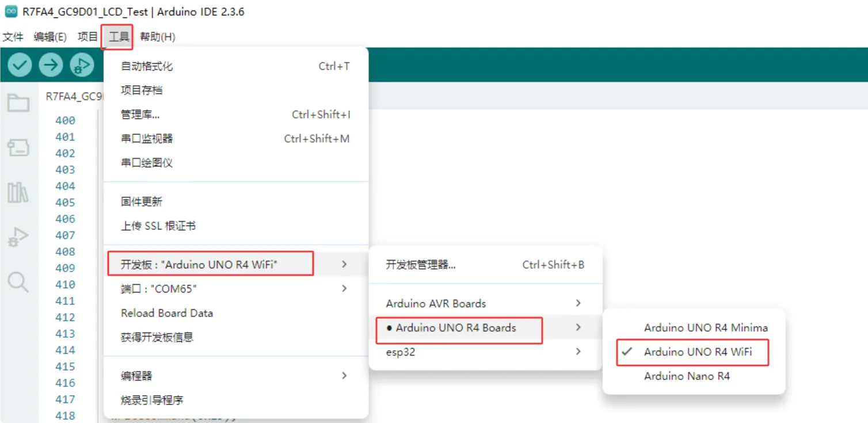
Task: Open the 编辑(E) menu
Action: [50, 37]
